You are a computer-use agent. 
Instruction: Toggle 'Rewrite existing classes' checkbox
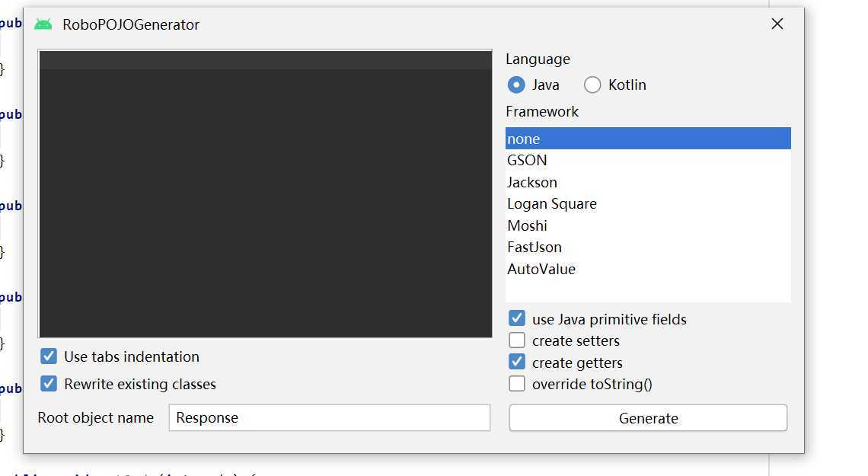[49, 384]
